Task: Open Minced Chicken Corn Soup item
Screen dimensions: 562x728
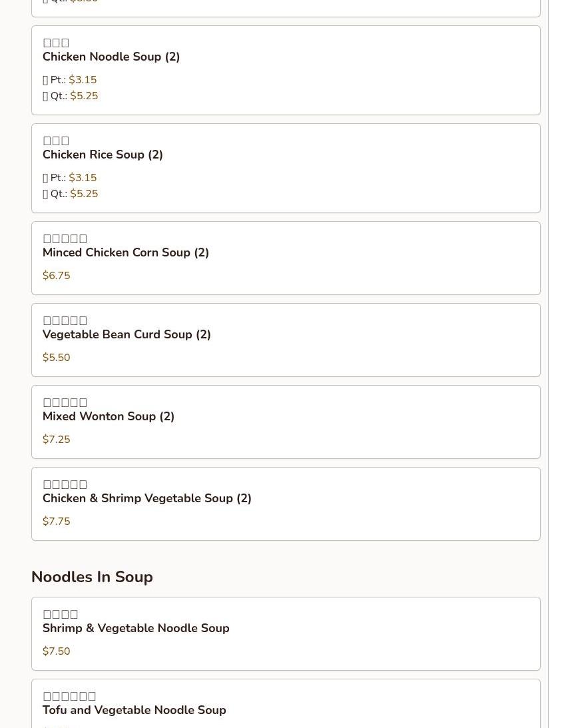Action: tap(126, 253)
